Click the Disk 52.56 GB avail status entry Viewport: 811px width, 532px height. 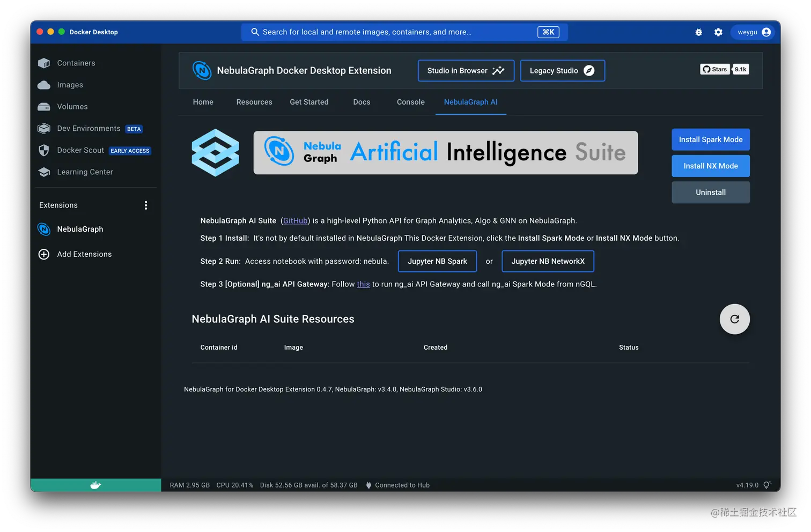point(309,485)
